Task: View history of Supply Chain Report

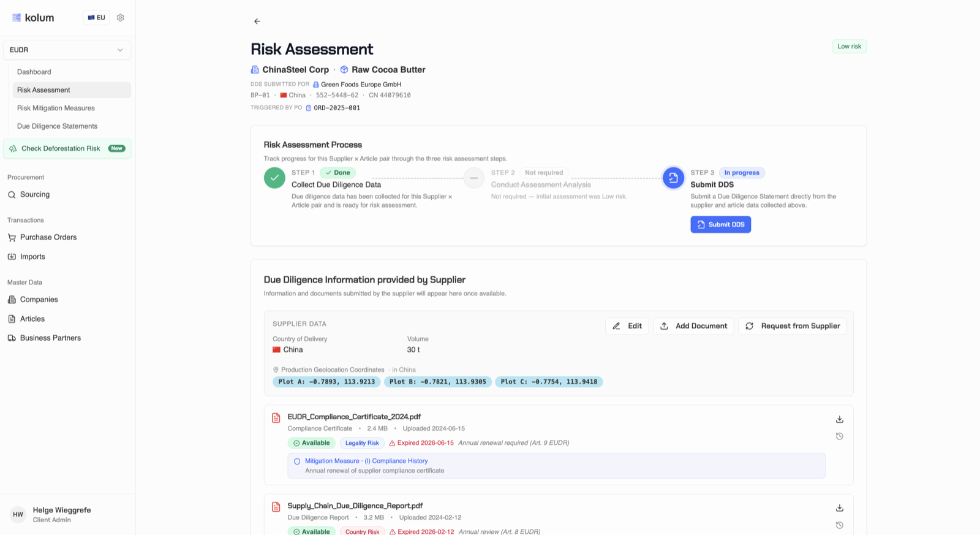Action: tap(840, 525)
